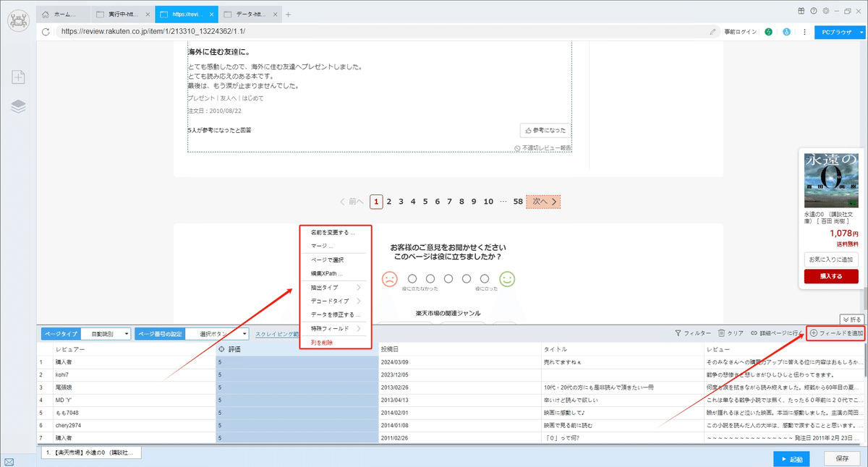Select 名前を変更する in context menu
The image size is (868, 467).
tap(336, 233)
